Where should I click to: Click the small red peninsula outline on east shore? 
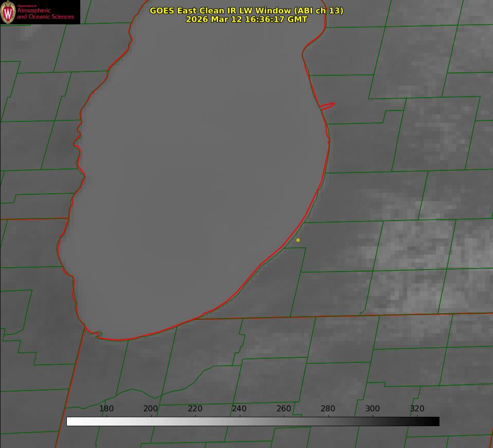click(x=328, y=106)
